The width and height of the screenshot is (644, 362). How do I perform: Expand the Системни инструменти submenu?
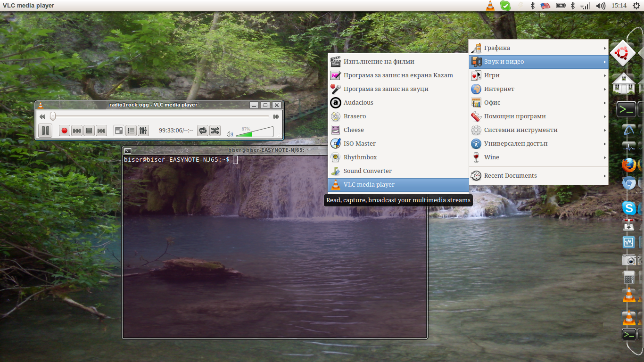coord(538,130)
